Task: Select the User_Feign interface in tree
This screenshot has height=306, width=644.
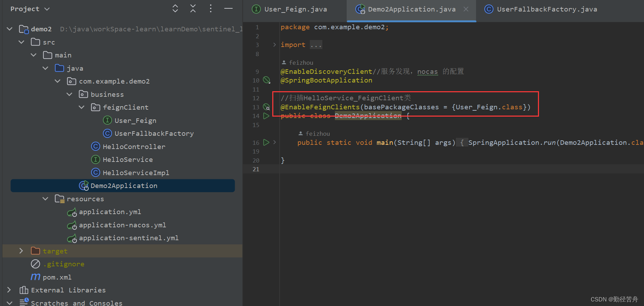Action: pyautogui.click(x=135, y=120)
